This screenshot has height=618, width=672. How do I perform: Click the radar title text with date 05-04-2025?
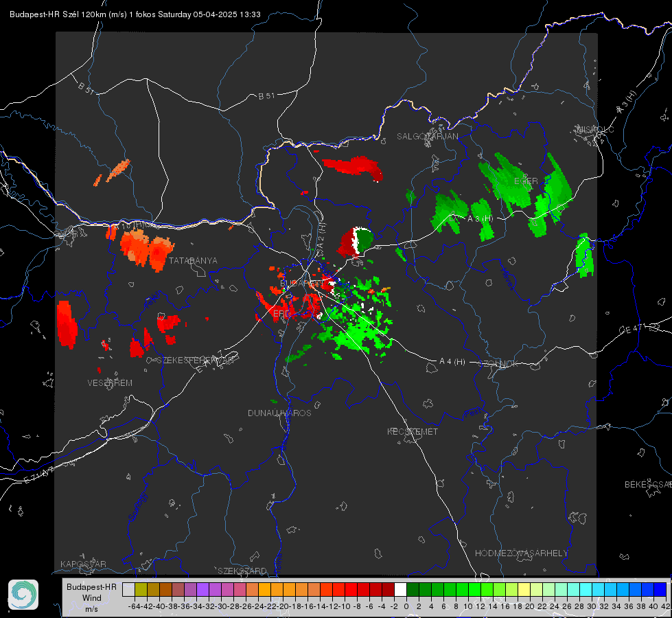pyautogui.click(x=135, y=14)
